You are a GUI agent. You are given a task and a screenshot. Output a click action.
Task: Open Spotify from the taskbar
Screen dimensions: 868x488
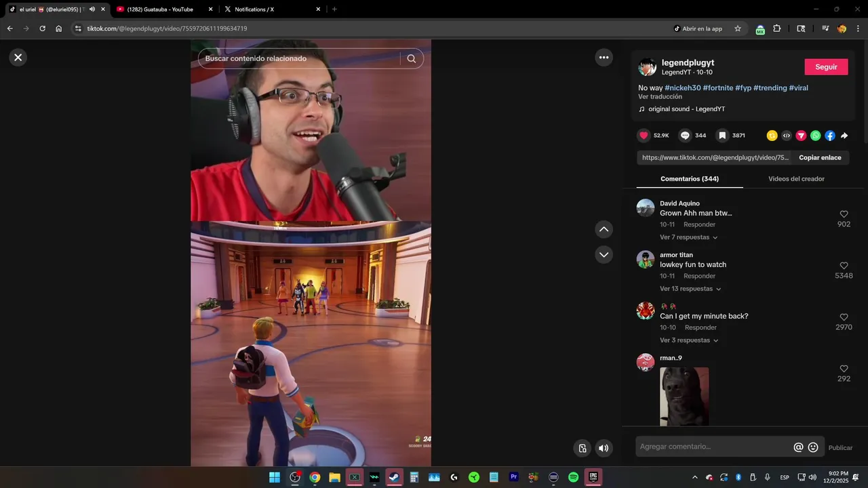(573, 477)
